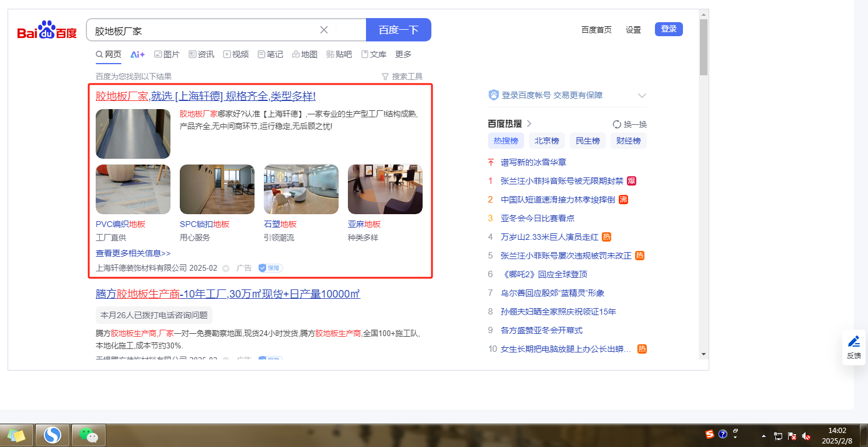Click the 本月26人已拨打电话咨询问题 tag
Image resolution: width=868 pixels, height=447 pixels.
point(154,315)
